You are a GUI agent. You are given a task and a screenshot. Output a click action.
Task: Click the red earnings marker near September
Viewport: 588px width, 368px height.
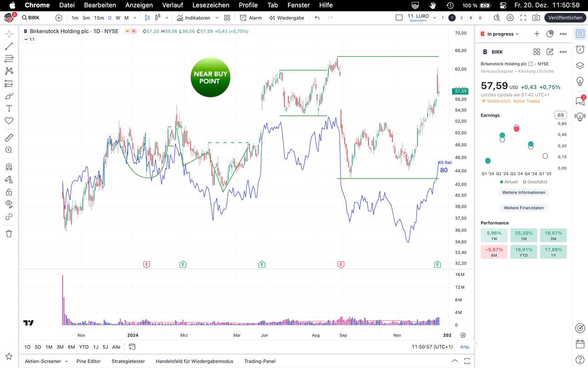pyautogui.click(x=341, y=264)
